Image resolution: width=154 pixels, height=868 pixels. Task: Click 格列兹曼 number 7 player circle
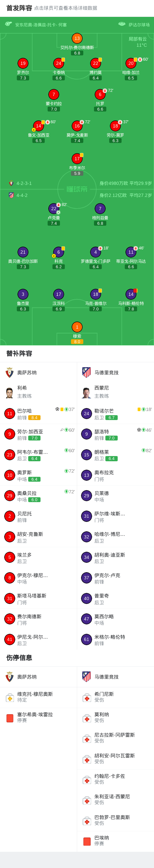tap(100, 209)
